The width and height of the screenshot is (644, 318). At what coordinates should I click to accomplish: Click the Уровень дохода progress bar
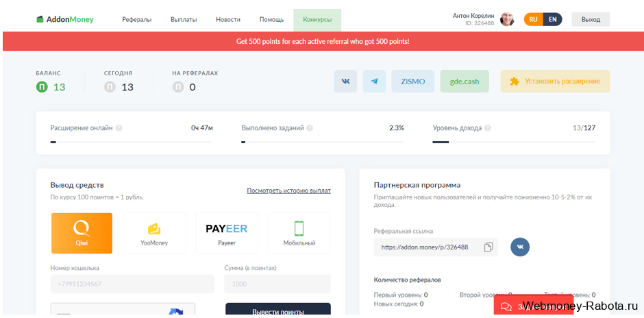[x=514, y=142]
